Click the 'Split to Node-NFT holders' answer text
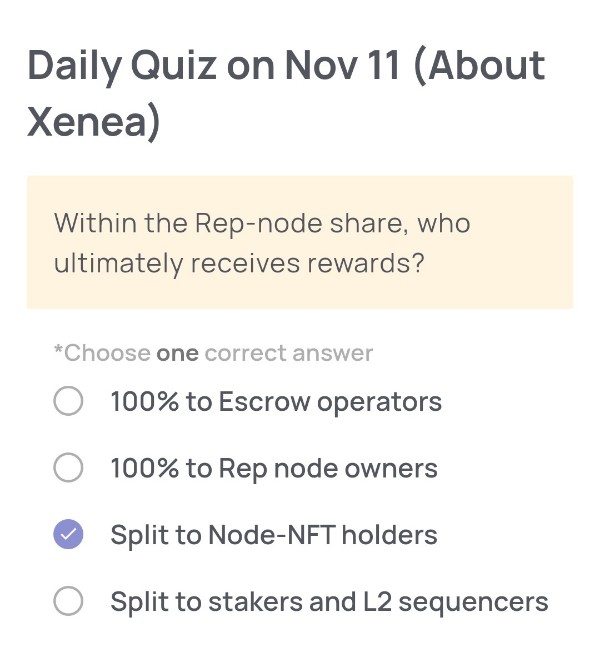Image resolution: width=600 pixels, height=672 pixels. (x=273, y=535)
